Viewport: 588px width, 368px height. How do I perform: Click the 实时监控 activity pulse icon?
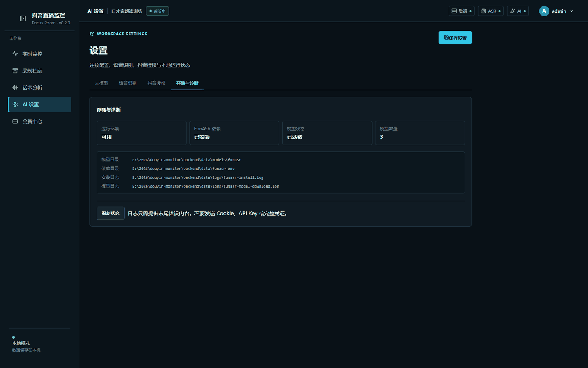(15, 54)
